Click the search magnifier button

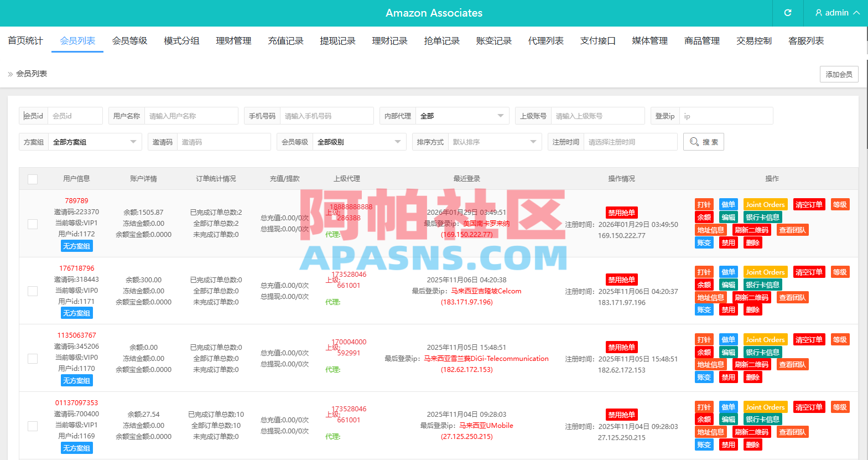click(703, 142)
